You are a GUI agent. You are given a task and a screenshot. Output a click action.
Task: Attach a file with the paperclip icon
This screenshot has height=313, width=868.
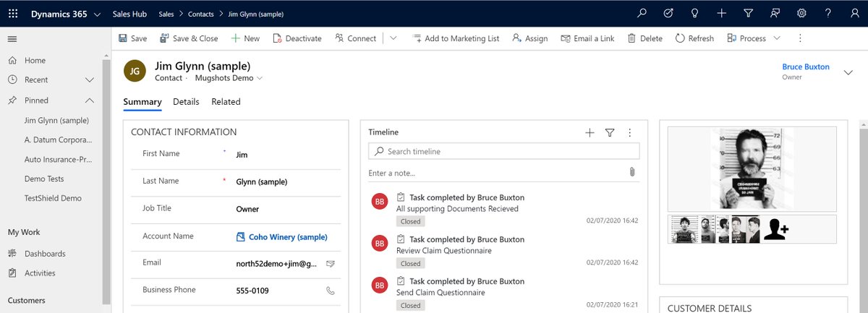[x=631, y=172]
